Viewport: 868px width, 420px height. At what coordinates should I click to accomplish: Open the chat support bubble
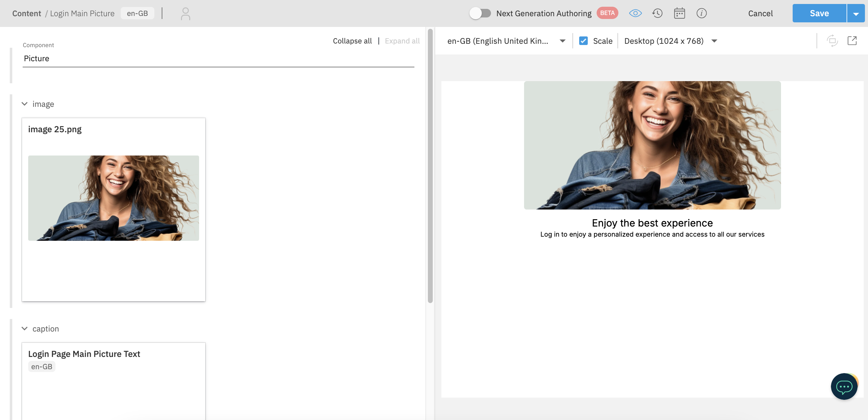[844, 386]
